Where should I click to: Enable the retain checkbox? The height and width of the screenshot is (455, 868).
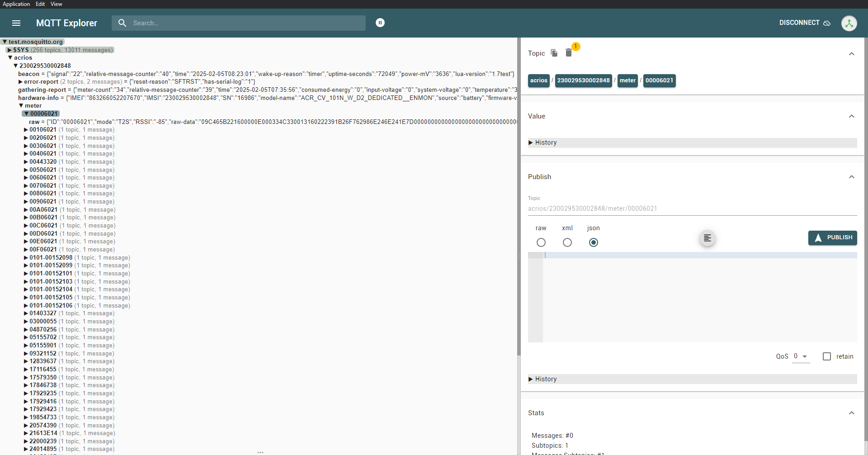pyautogui.click(x=827, y=356)
